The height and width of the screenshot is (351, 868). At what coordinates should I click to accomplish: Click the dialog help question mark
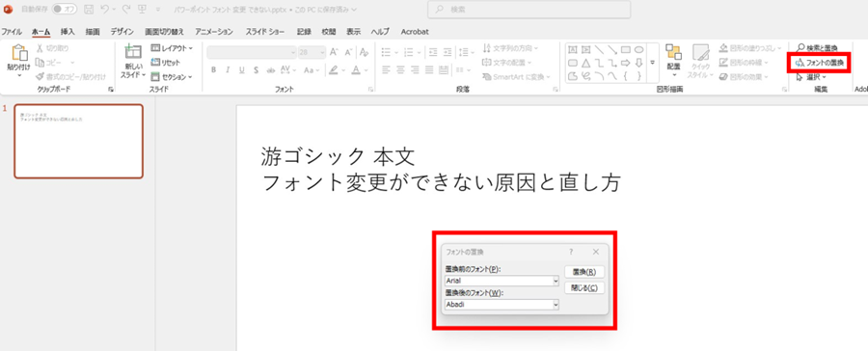pyautogui.click(x=571, y=252)
